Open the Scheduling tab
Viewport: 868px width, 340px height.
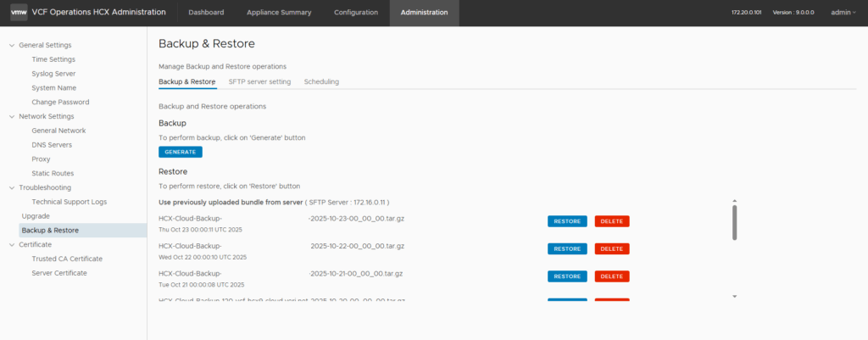tap(321, 81)
